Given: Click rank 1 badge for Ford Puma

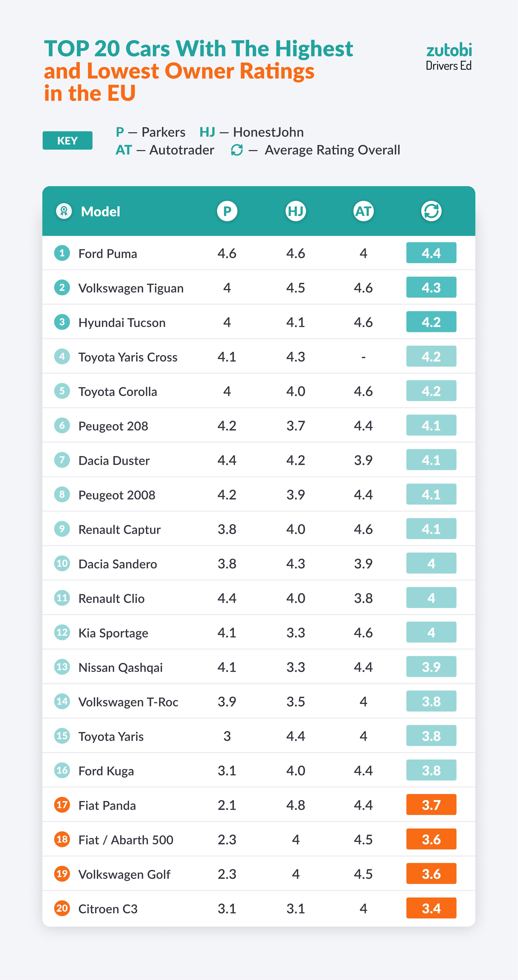Looking at the screenshot, I should pyautogui.click(x=62, y=253).
